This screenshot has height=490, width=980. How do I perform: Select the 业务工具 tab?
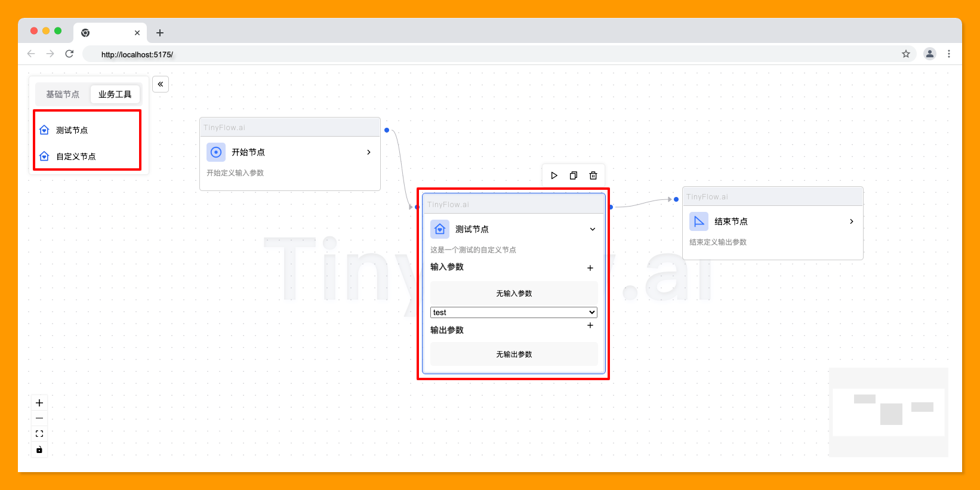pos(115,94)
